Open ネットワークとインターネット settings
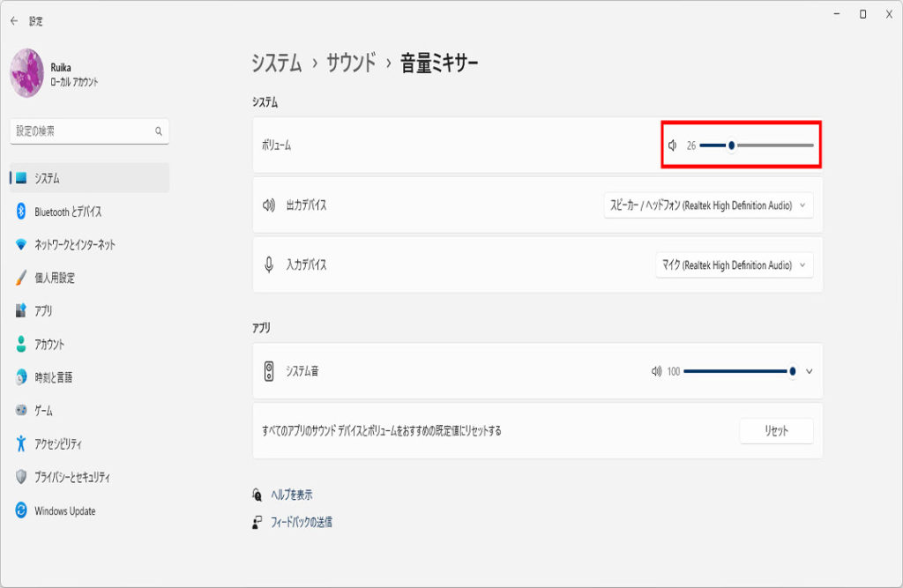 [x=74, y=244]
